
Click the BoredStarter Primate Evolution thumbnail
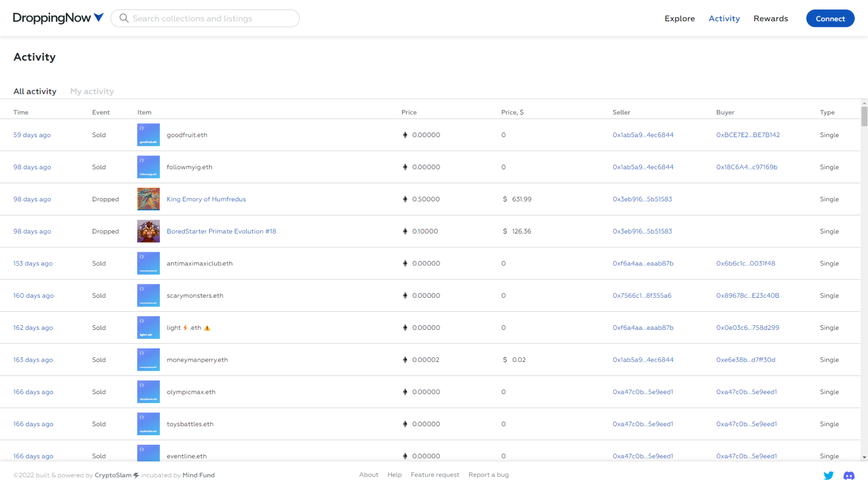click(148, 231)
